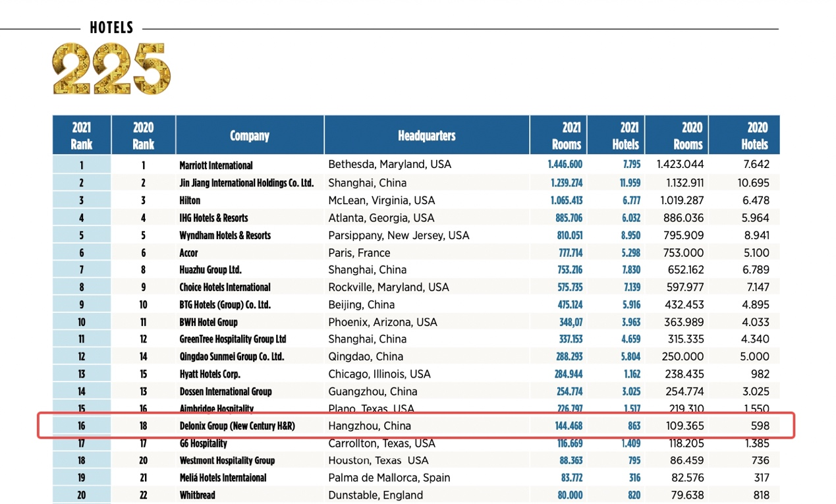Click the gold 225 logo graphic
Viewport: 836px width, 504px height.
(111, 69)
